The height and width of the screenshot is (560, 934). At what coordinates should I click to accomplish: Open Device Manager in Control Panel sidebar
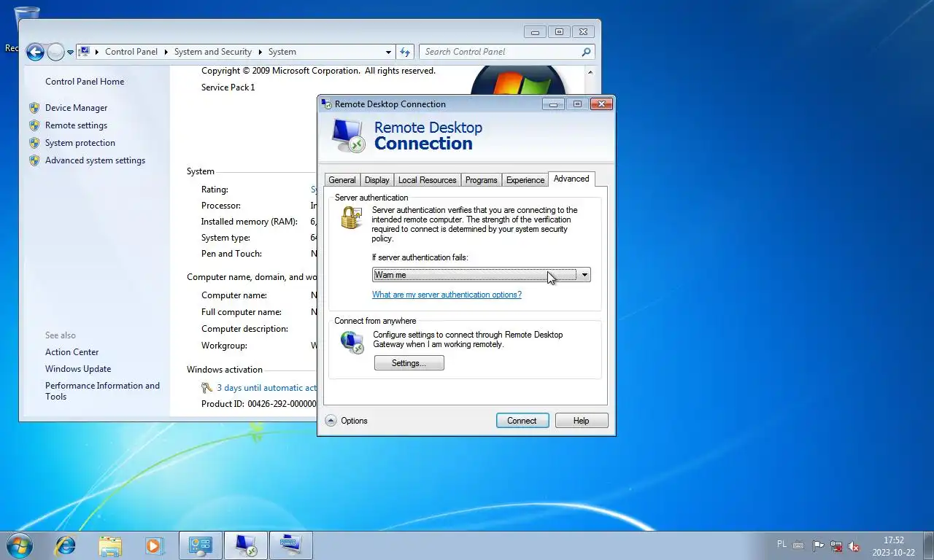[x=76, y=108]
